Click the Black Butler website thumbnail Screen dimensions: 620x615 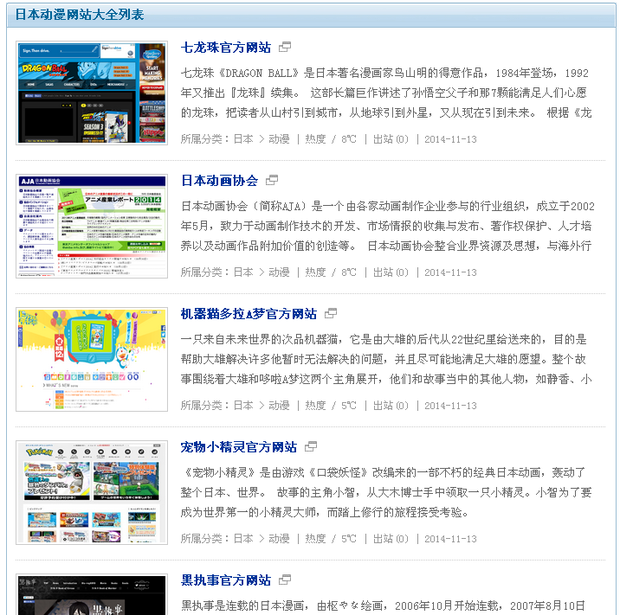(x=92, y=594)
